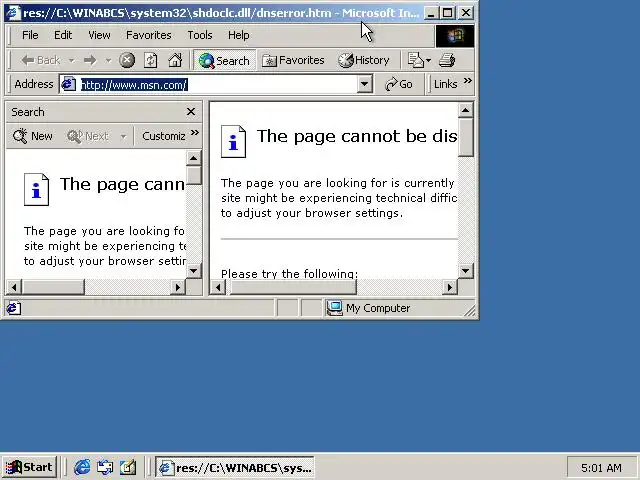Click the Next button in Search pane
Screen dimensions: 640x480
coord(88,136)
